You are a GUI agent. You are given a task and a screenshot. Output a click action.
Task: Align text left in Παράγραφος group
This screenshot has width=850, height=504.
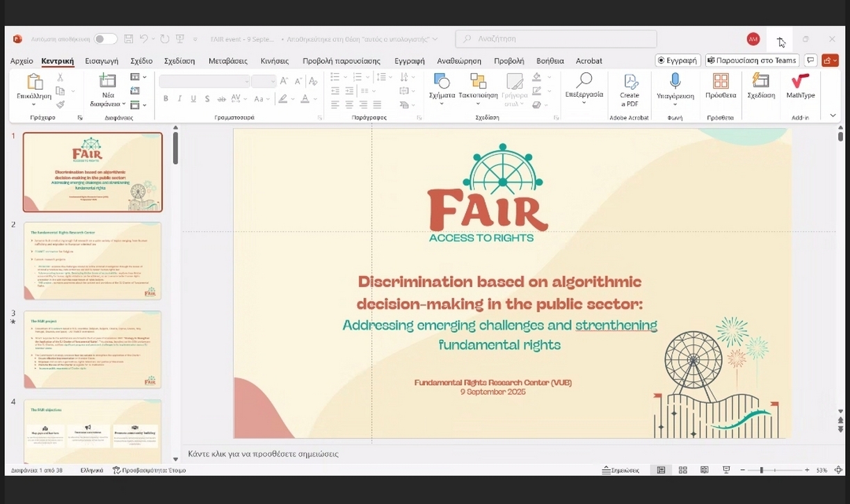coord(335,104)
